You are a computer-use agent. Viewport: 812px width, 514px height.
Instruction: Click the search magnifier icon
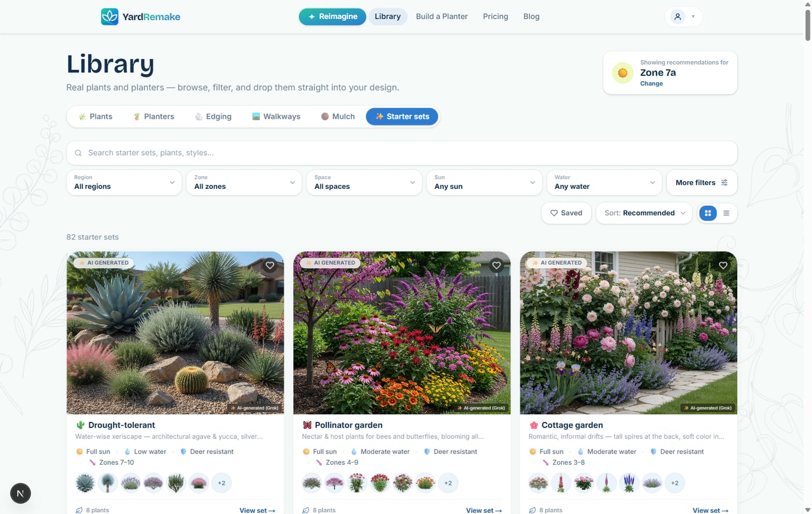[x=78, y=153]
